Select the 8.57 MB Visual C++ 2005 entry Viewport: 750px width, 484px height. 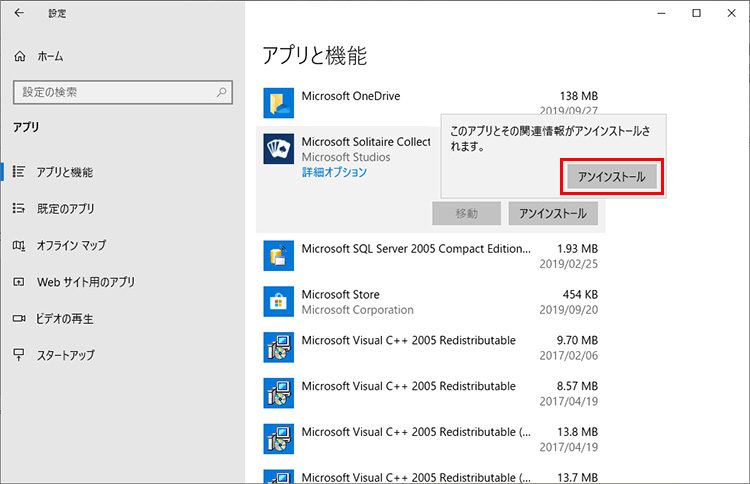click(430, 393)
